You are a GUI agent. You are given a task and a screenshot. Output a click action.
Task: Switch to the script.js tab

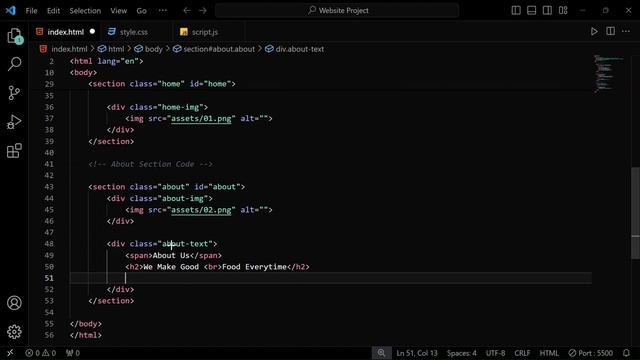pos(204,32)
